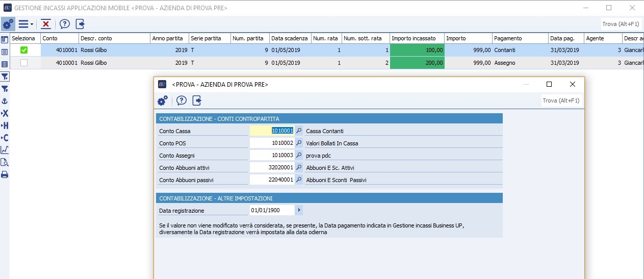Click the print preview icon in the sidebar
This screenshot has width=644, height=279.
(x=5, y=162)
